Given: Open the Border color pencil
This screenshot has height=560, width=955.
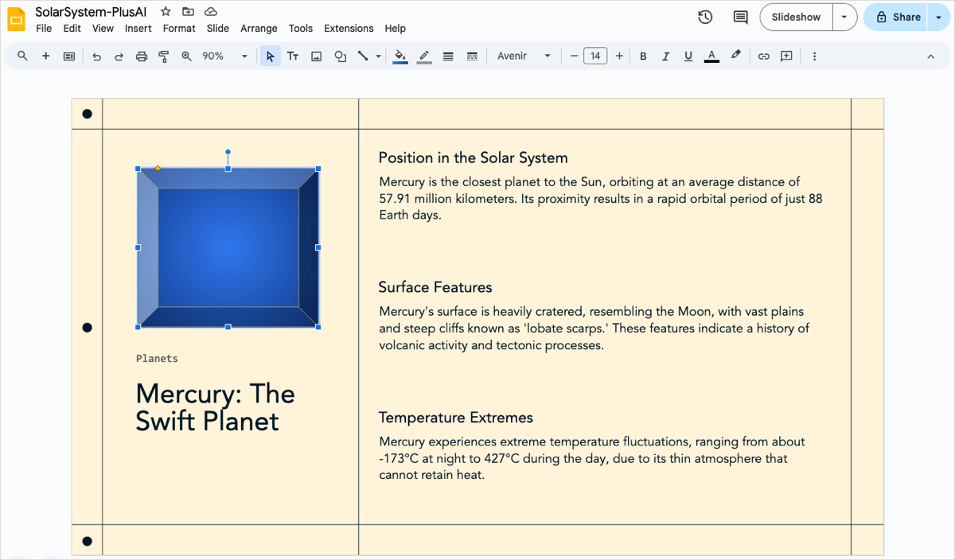Looking at the screenshot, I should 424,56.
